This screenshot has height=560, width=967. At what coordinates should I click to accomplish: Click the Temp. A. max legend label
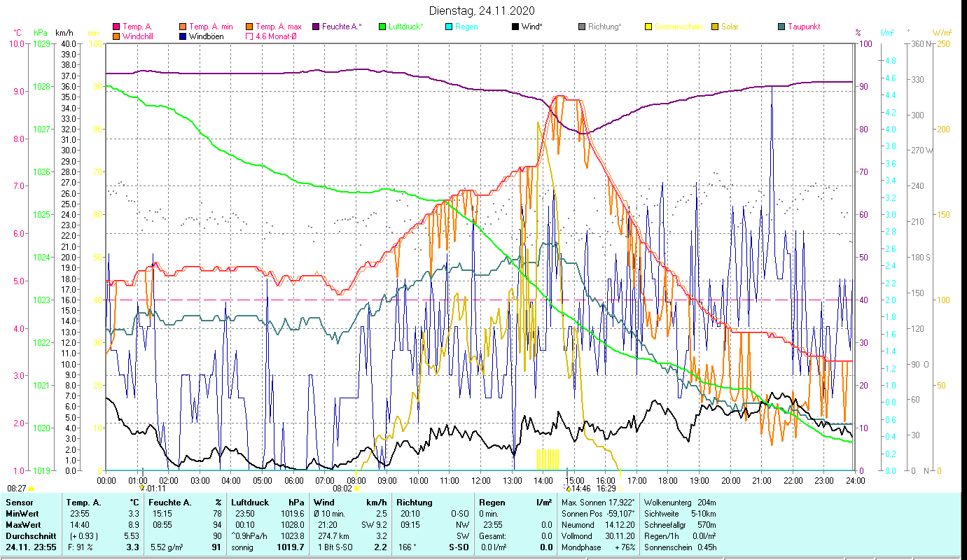click(279, 27)
